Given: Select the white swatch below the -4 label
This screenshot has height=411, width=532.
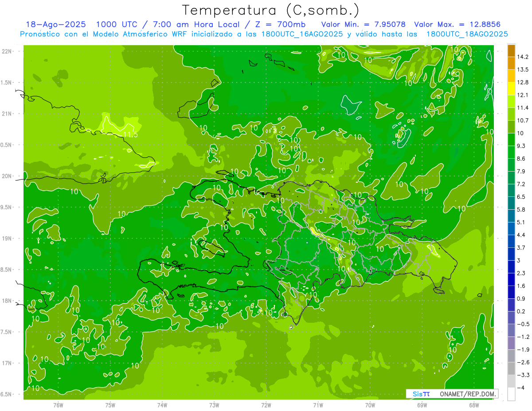Looking at the screenshot, I should click(511, 394).
